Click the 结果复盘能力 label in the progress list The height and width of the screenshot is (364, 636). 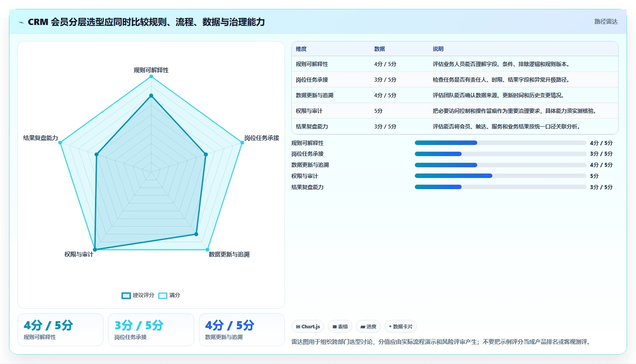pos(307,187)
